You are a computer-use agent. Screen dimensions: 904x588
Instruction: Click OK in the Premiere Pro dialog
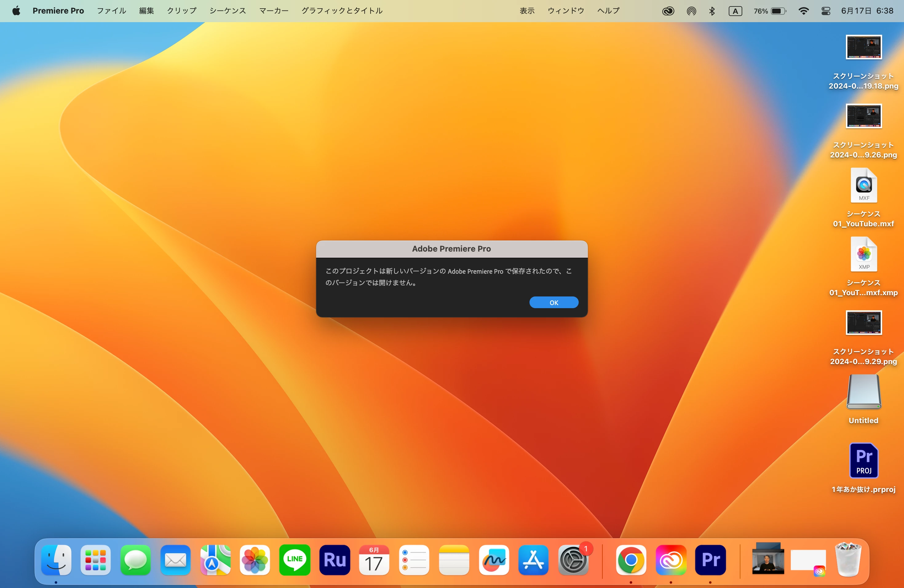pos(553,302)
